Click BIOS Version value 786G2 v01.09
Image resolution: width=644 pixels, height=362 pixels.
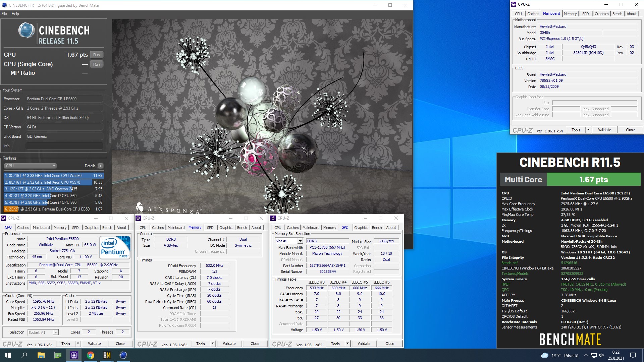pos(588,81)
